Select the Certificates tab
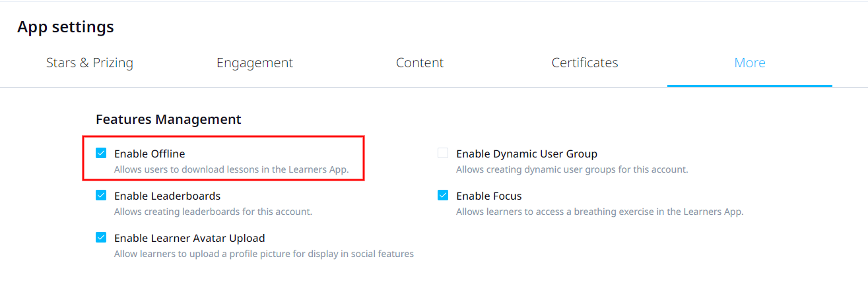 point(585,63)
